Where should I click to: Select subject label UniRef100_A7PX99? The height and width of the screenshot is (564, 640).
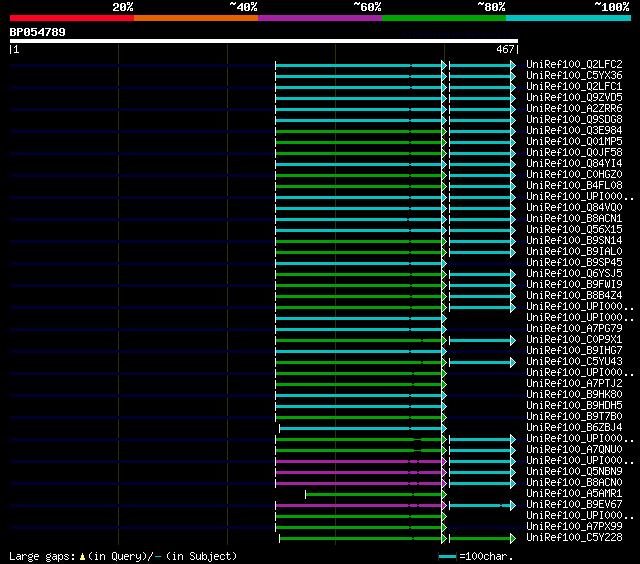pos(574,527)
